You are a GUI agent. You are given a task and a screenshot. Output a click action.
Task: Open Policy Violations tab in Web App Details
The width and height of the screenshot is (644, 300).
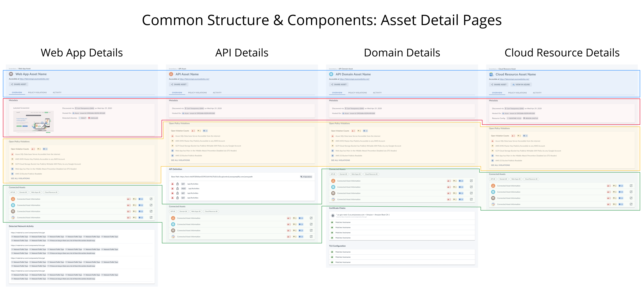click(x=37, y=93)
